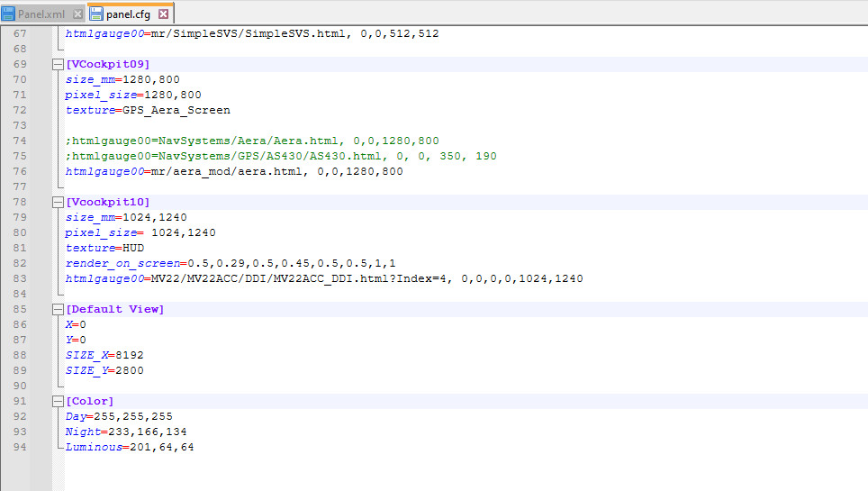868x491 pixels.
Task: Click line number 83 in the margin
Action: 20,278
